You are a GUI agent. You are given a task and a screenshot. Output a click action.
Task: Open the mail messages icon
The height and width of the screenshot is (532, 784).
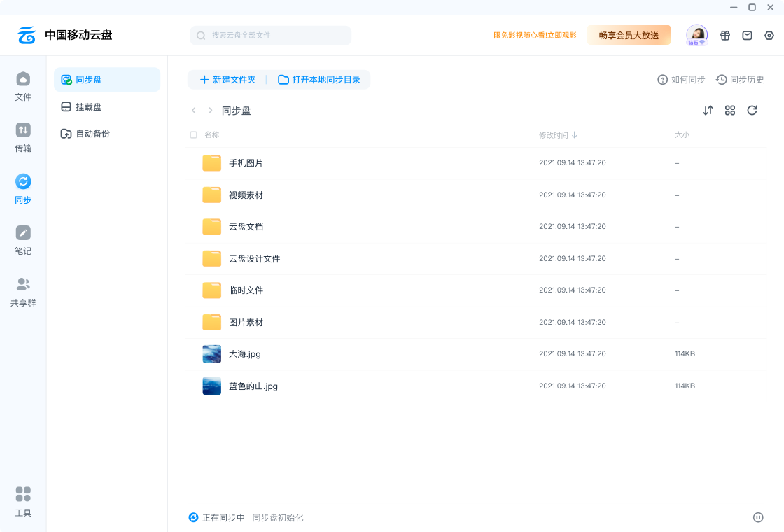[x=747, y=36]
